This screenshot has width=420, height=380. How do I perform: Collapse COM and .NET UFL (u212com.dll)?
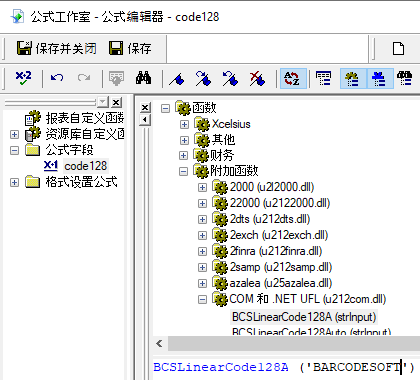pos(202,299)
